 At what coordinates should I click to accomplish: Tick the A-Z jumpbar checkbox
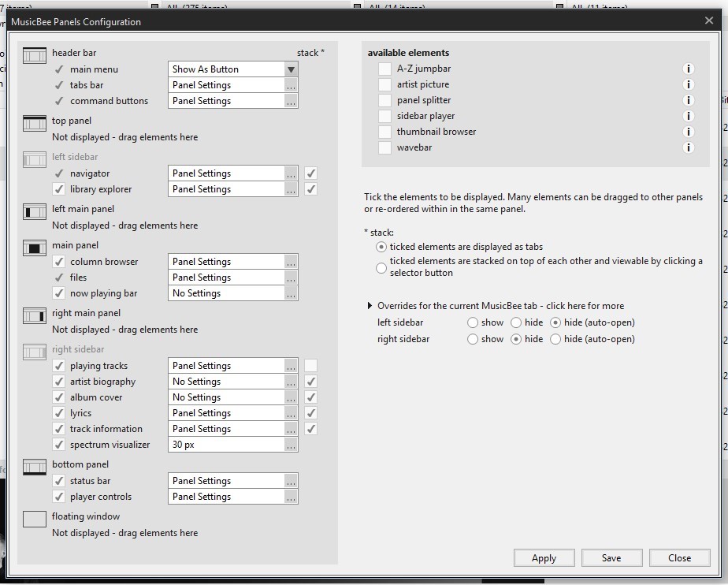point(384,69)
